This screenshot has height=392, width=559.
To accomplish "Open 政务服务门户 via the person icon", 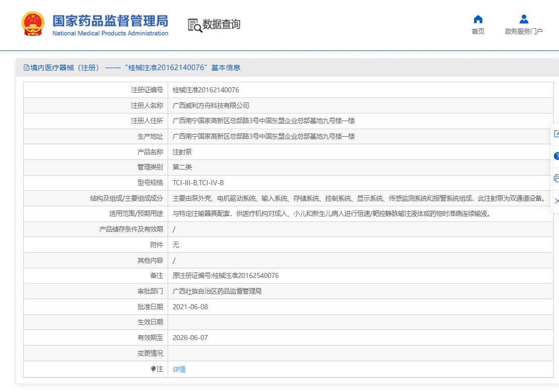I will 524,19.
